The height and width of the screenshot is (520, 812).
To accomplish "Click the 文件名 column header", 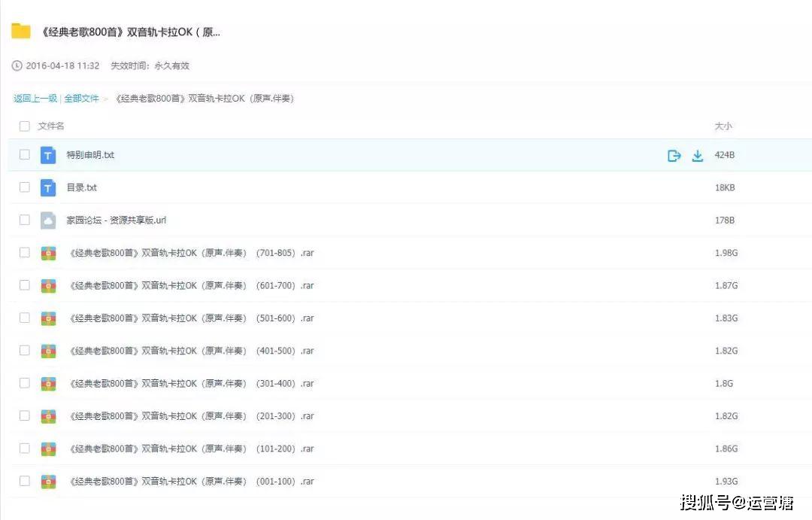I will pyautogui.click(x=51, y=126).
